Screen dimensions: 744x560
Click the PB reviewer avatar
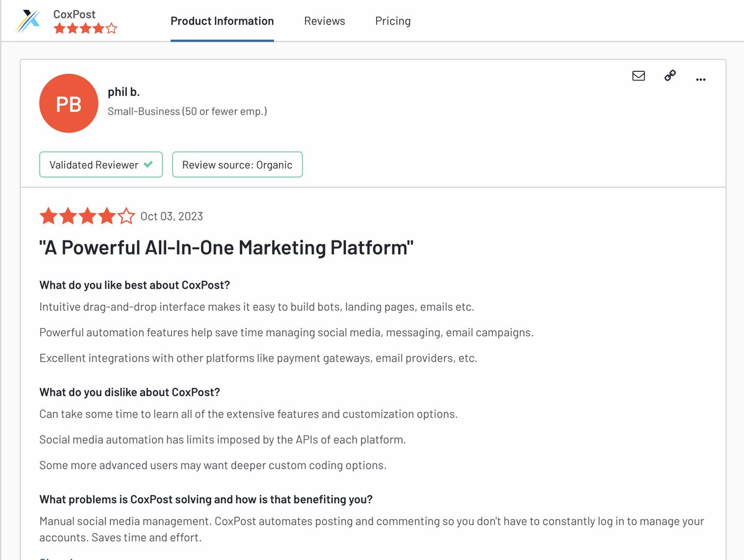click(x=68, y=103)
